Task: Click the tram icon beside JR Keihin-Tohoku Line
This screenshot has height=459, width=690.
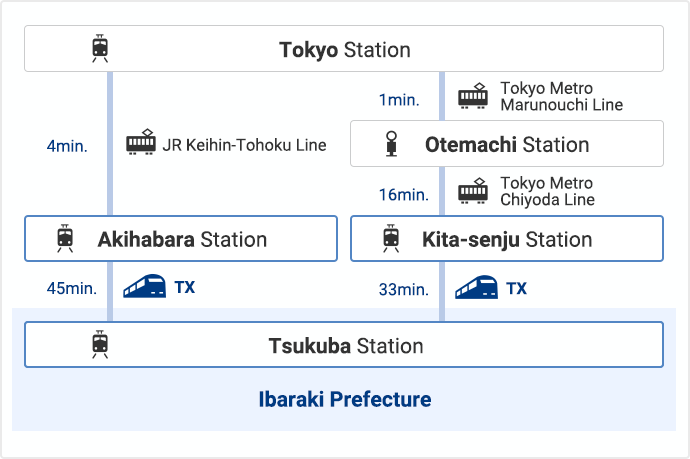Action: coord(141,142)
